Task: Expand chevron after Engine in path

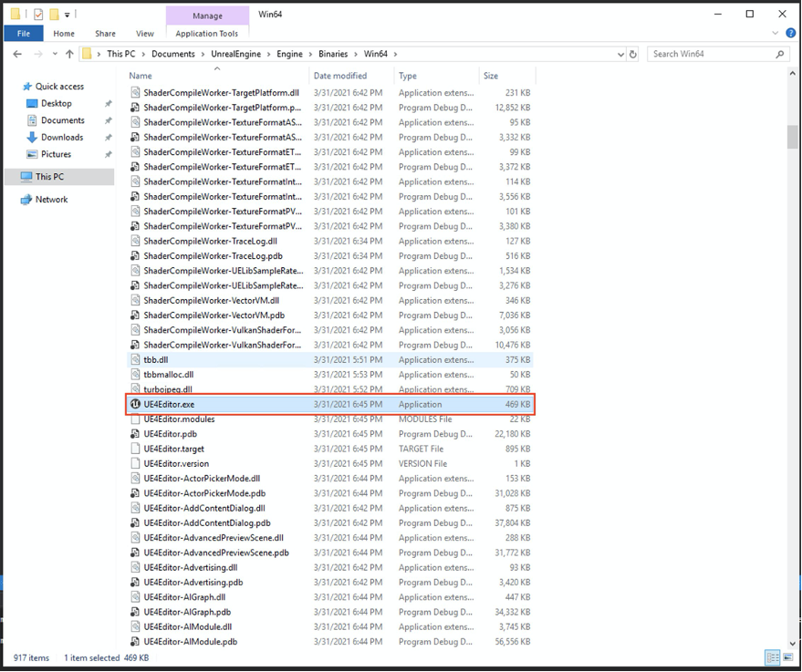Action: click(x=310, y=54)
